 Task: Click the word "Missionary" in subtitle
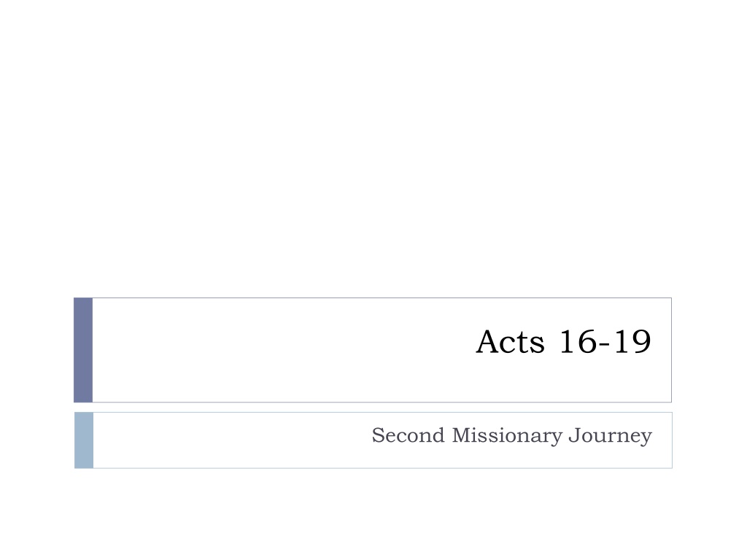pyautogui.click(x=507, y=436)
